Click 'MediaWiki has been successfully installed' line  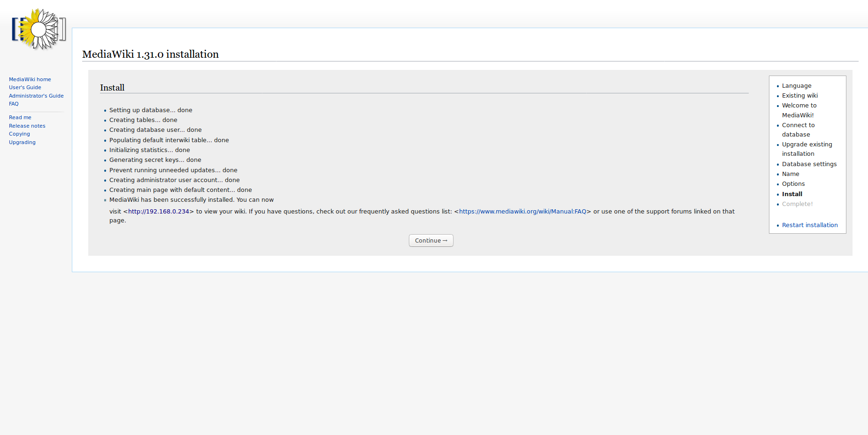pos(192,200)
